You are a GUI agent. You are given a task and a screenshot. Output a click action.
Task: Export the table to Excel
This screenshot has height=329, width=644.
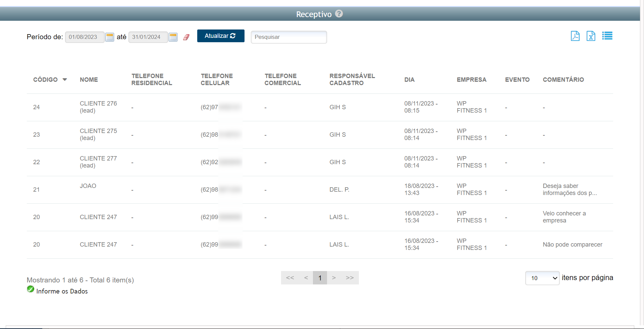[x=591, y=36]
